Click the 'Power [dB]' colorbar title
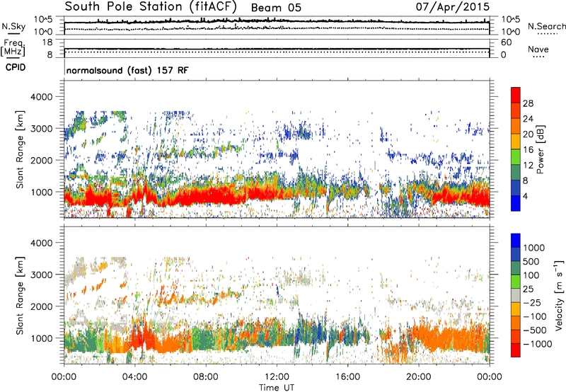The image size is (566, 392). (x=540, y=149)
